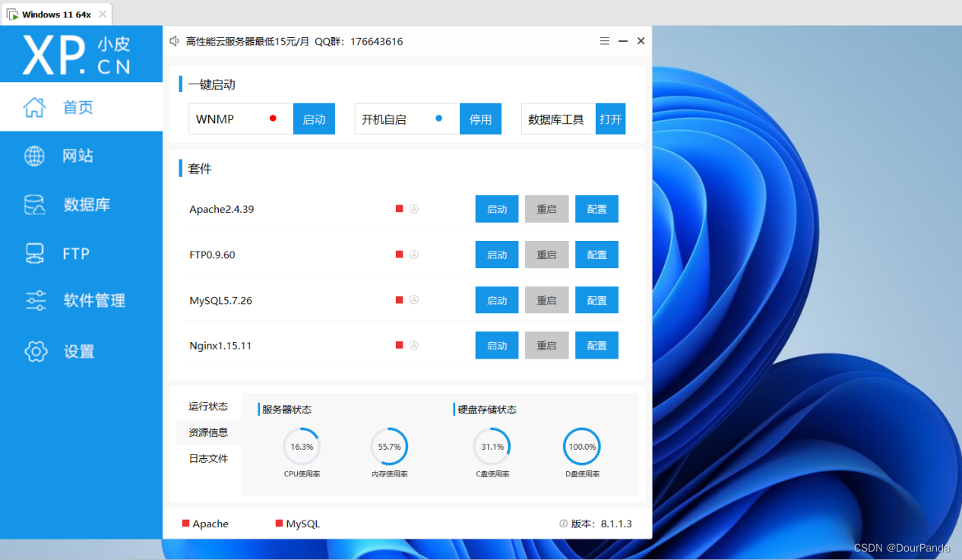
Task: Select 软件管理 in the sidebar menu
Action: click(x=81, y=301)
